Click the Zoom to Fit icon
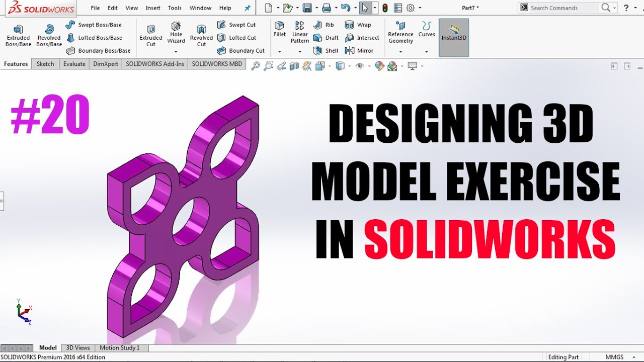The width and height of the screenshot is (644, 362). (256, 66)
